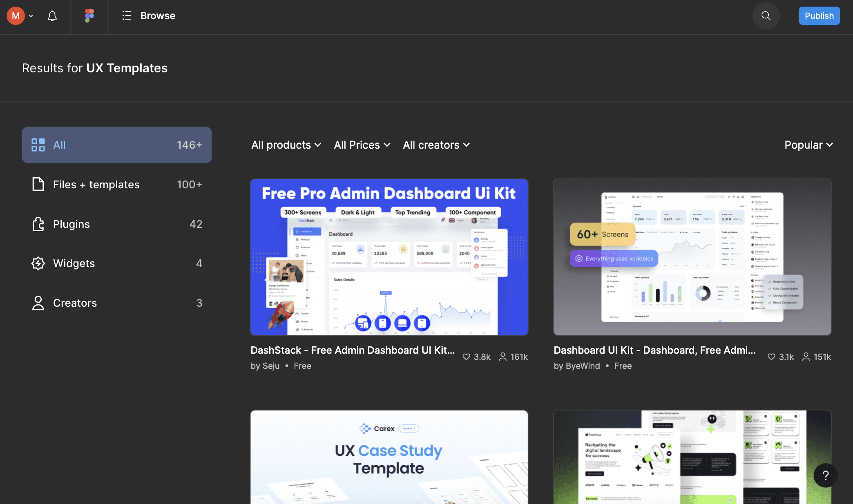Click heart icon on Dashboard UI Kit
The height and width of the screenshot is (504, 853).
point(771,357)
